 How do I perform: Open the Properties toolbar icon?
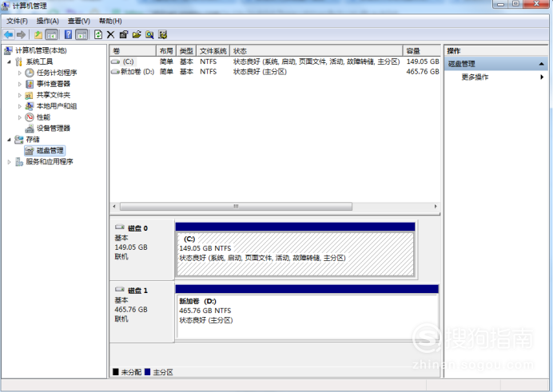point(123,34)
